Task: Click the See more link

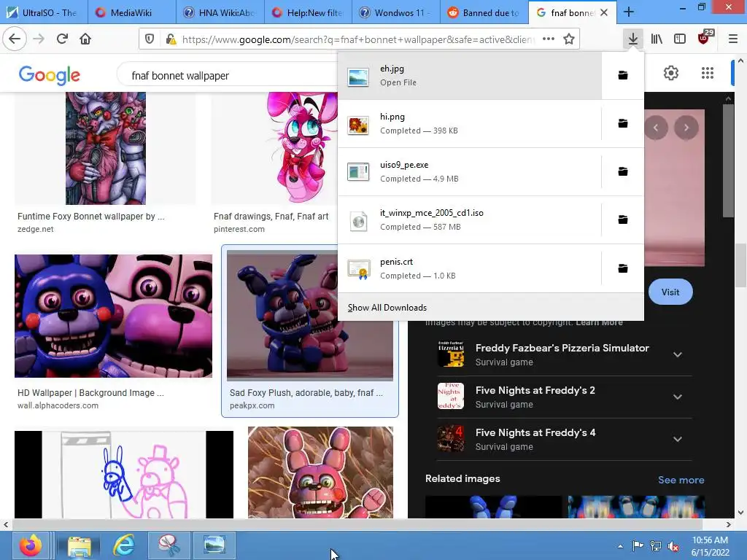Action: 681,480
